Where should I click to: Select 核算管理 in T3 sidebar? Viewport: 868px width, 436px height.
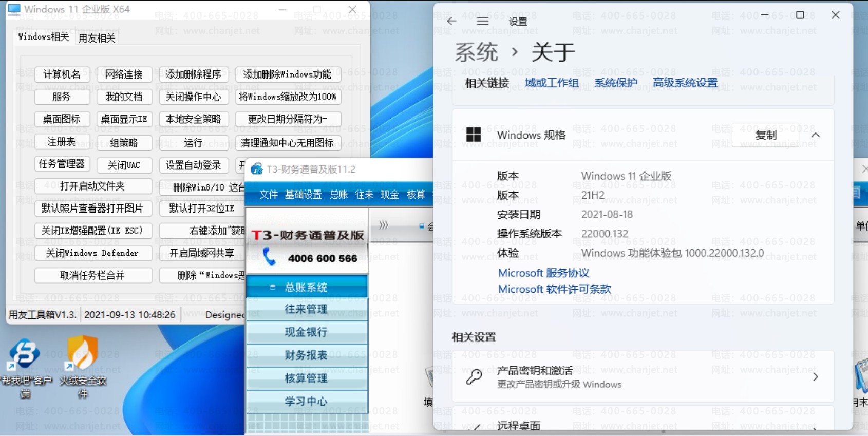point(307,378)
